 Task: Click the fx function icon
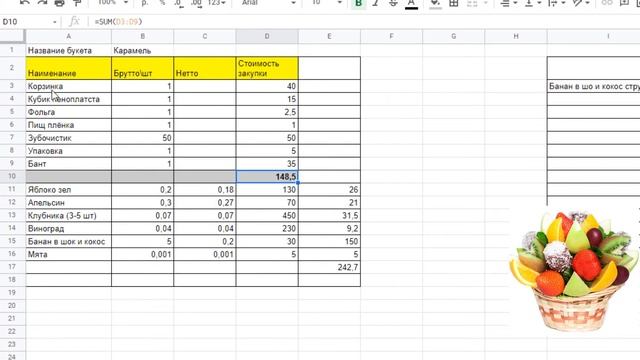tap(74, 22)
